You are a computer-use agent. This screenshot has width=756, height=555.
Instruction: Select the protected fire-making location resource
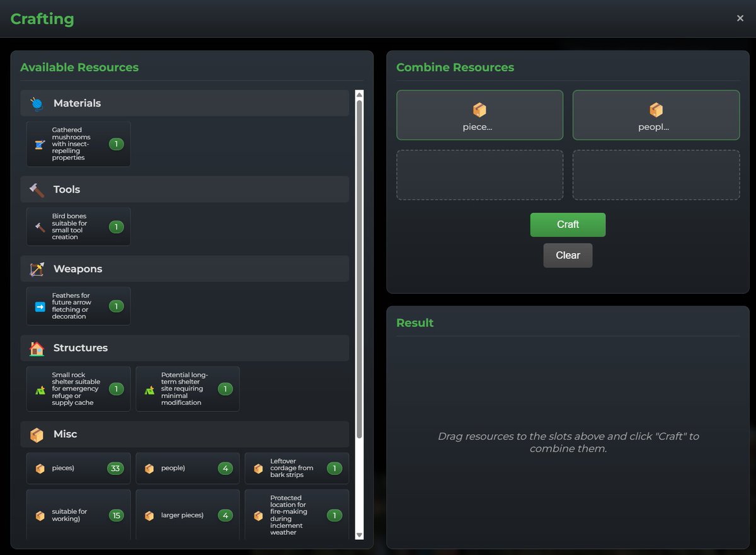pos(297,515)
